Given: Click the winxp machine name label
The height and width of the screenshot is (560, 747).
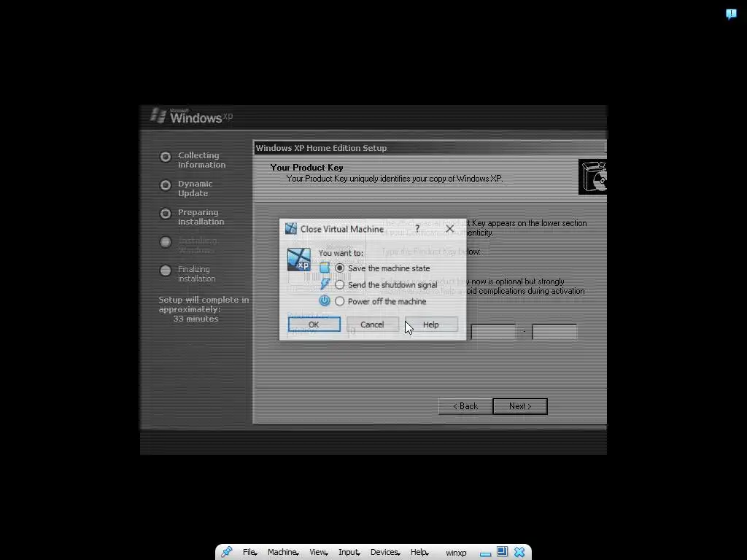Looking at the screenshot, I should [x=456, y=553].
